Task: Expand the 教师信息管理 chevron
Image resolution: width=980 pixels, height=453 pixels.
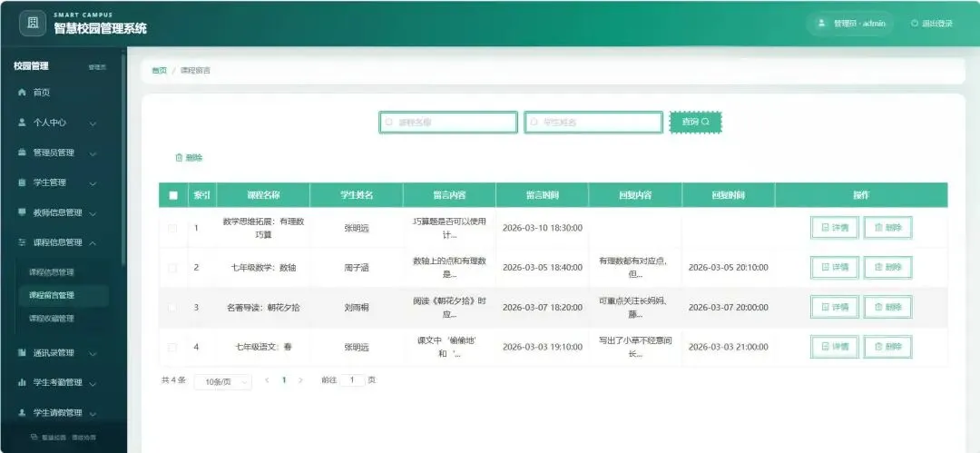Action: (x=93, y=213)
